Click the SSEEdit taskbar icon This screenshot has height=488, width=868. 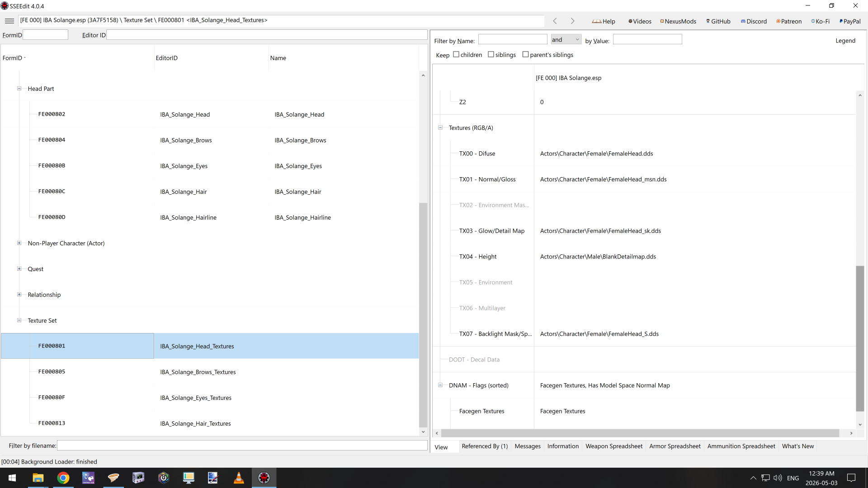coord(264,478)
